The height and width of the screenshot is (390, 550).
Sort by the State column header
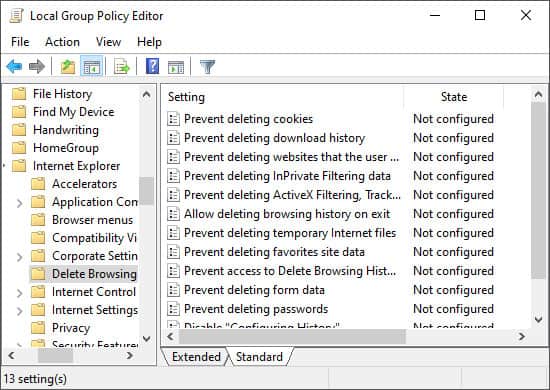coord(454,97)
